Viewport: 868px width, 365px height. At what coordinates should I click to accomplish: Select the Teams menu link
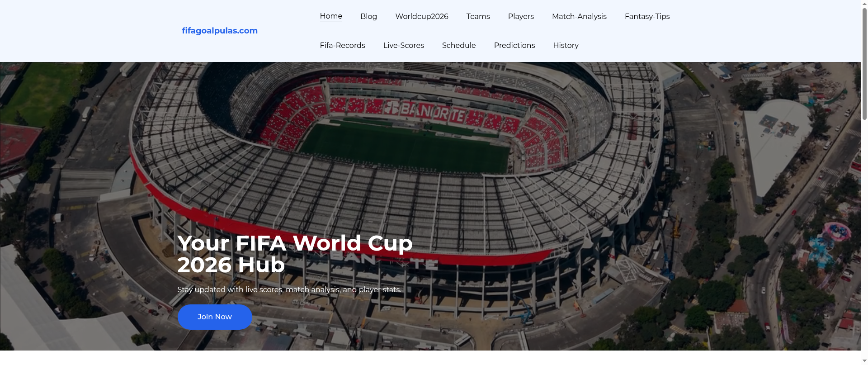pyautogui.click(x=478, y=16)
